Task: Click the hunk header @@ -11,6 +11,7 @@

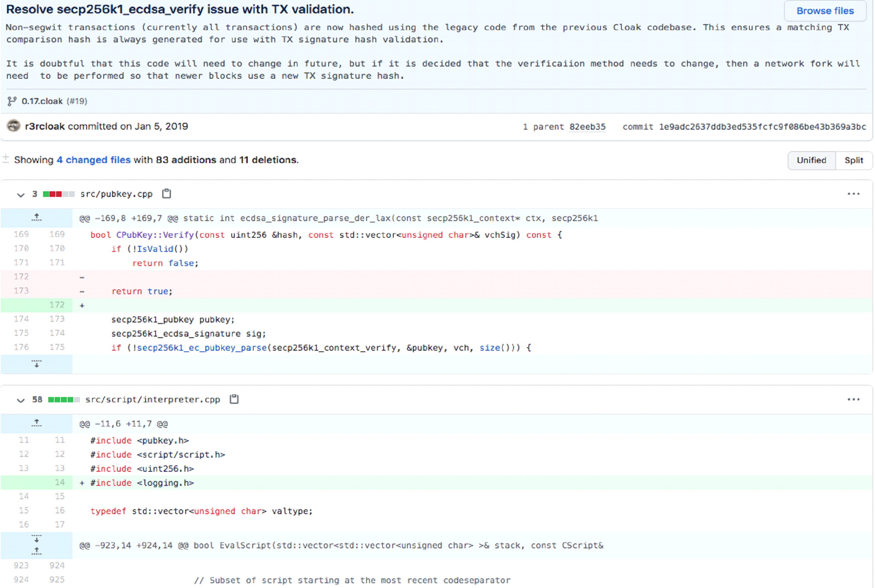Action: tap(123, 424)
